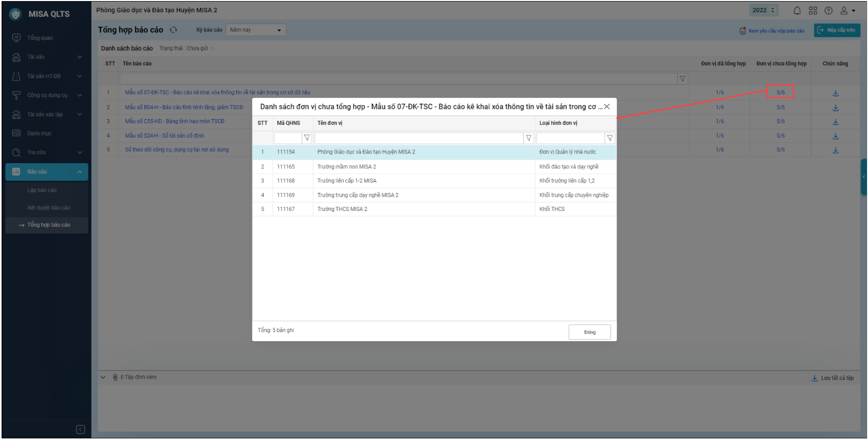
Task: Go to Tổng quan in the sidebar
Action: tap(40, 38)
